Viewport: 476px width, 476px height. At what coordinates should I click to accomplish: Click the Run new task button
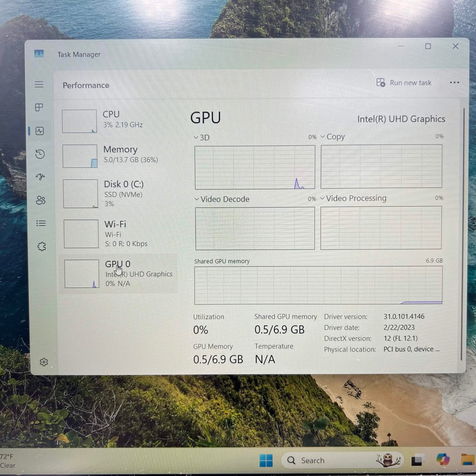[x=404, y=83]
